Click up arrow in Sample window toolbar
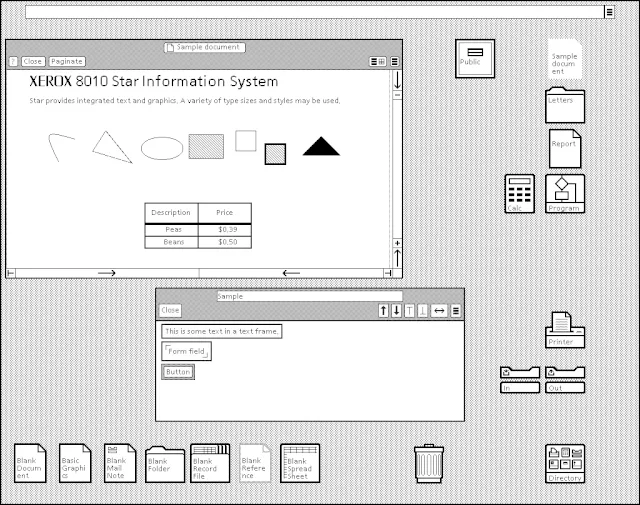This screenshot has width=640, height=505. 383,311
